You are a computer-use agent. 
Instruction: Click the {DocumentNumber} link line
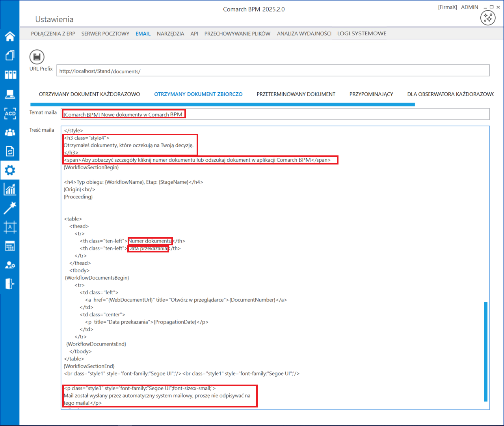(186, 300)
